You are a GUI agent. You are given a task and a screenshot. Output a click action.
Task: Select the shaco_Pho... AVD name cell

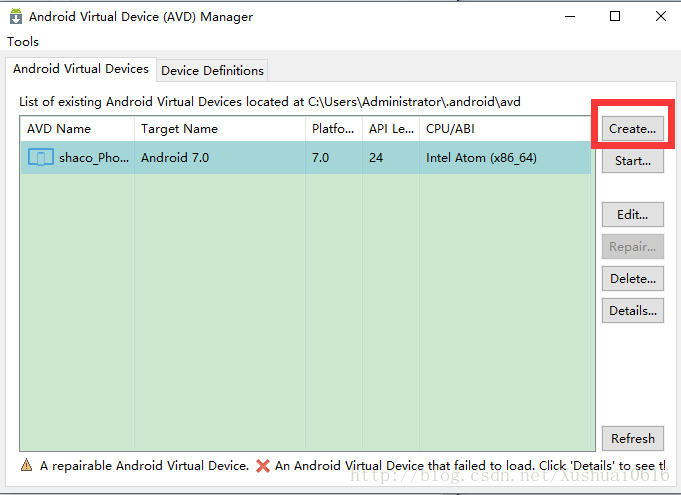[x=77, y=158]
